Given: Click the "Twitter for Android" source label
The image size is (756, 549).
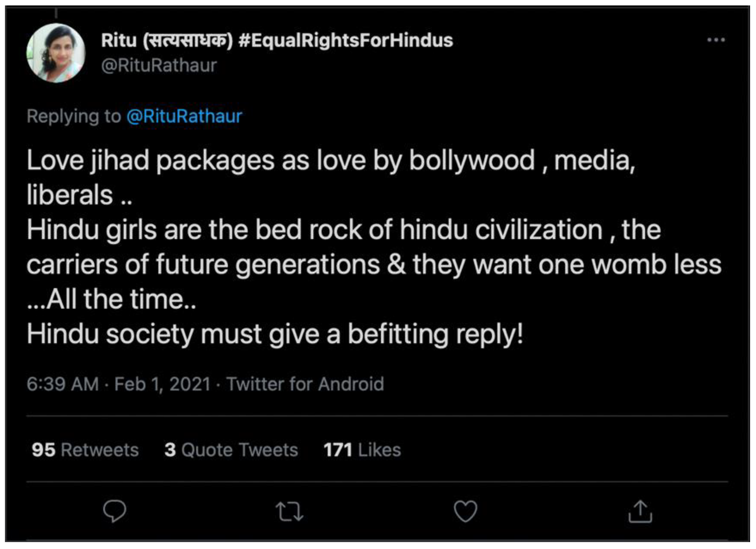Looking at the screenshot, I should pyautogui.click(x=305, y=384).
